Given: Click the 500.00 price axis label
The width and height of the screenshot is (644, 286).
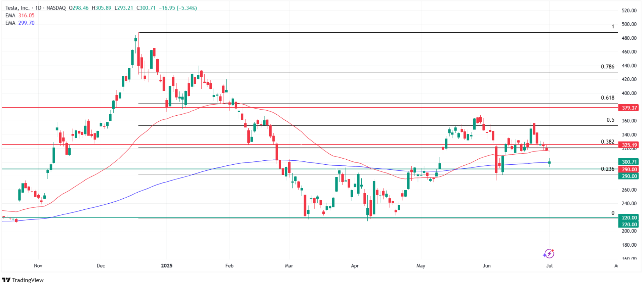Looking at the screenshot, I should click(629, 24).
